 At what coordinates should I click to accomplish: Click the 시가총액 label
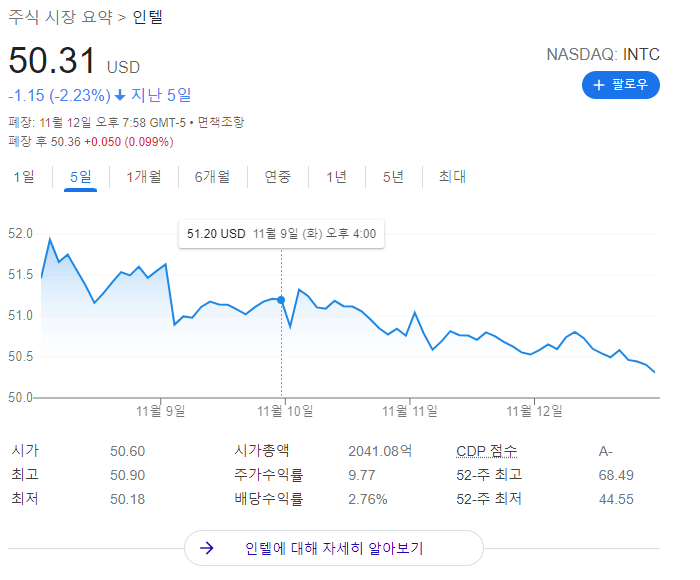point(262,451)
